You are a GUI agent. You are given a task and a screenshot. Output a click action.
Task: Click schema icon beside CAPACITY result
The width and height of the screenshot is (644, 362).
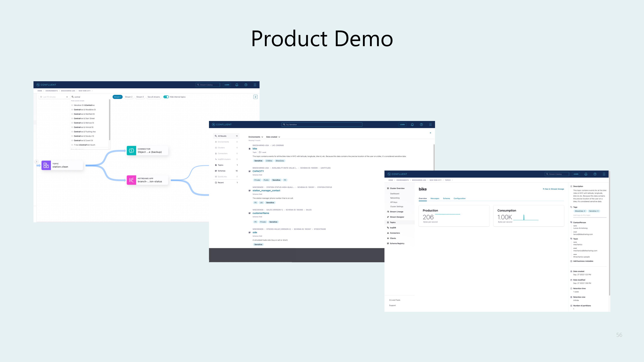coord(250,171)
